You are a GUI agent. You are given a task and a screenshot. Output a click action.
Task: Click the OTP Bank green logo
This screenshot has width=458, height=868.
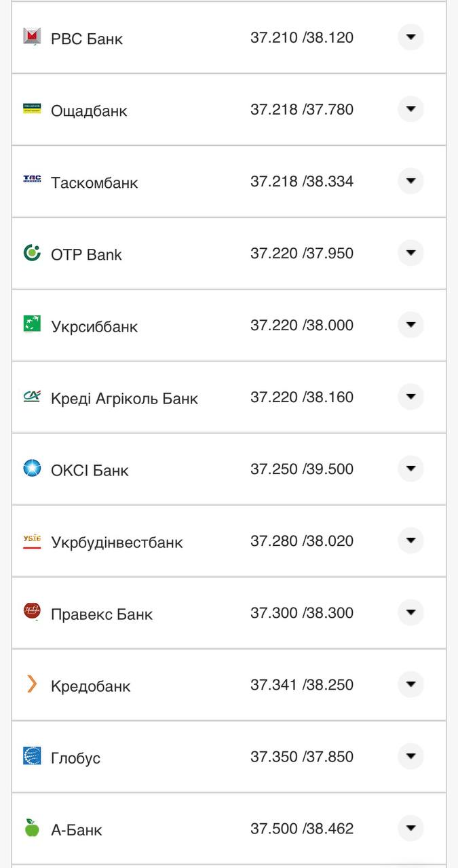(32, 253)
